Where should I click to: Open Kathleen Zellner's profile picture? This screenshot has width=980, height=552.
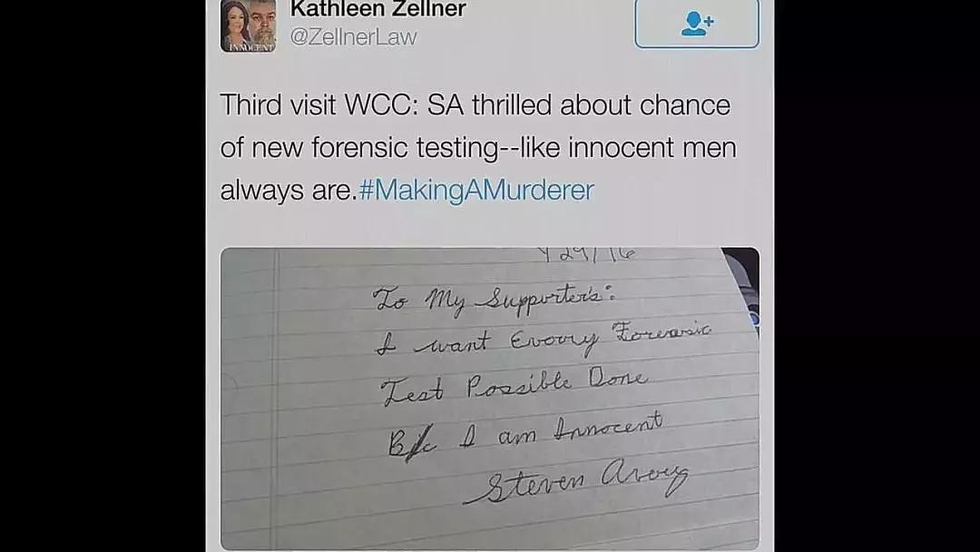click(x=248, y=25)
